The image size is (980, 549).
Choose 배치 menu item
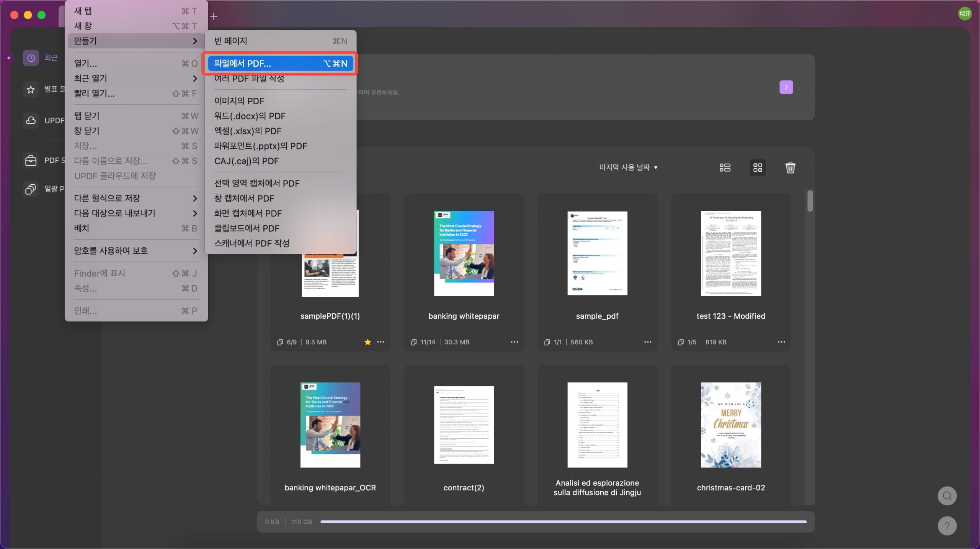pyautogui.click(x=136, y=228)
